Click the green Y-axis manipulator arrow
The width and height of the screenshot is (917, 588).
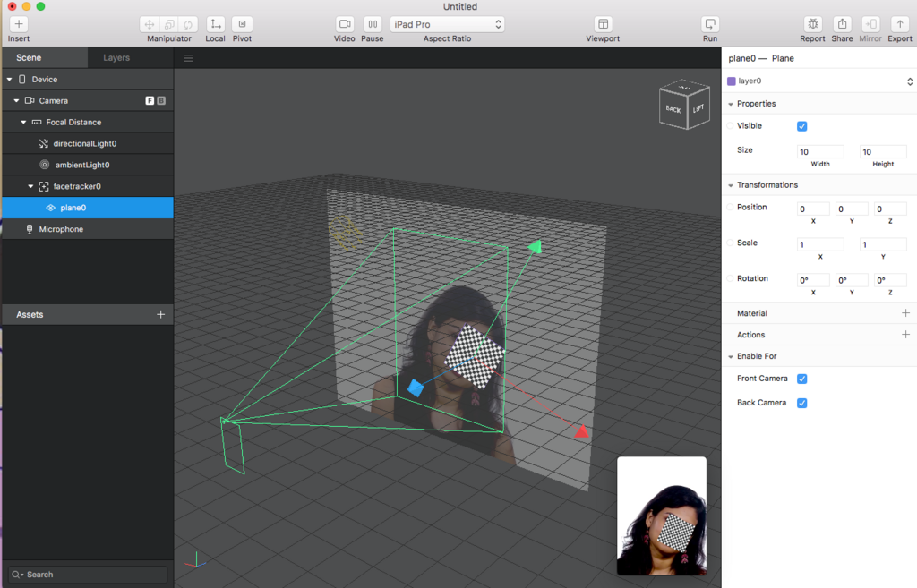(536, 247)
